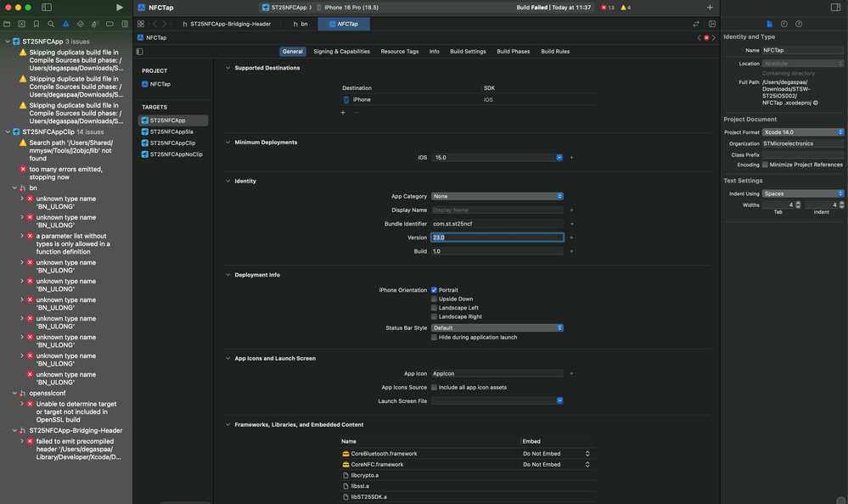Open the Bookmark navigator icon
Screen dimensions: 848x504
click(37, 24)
